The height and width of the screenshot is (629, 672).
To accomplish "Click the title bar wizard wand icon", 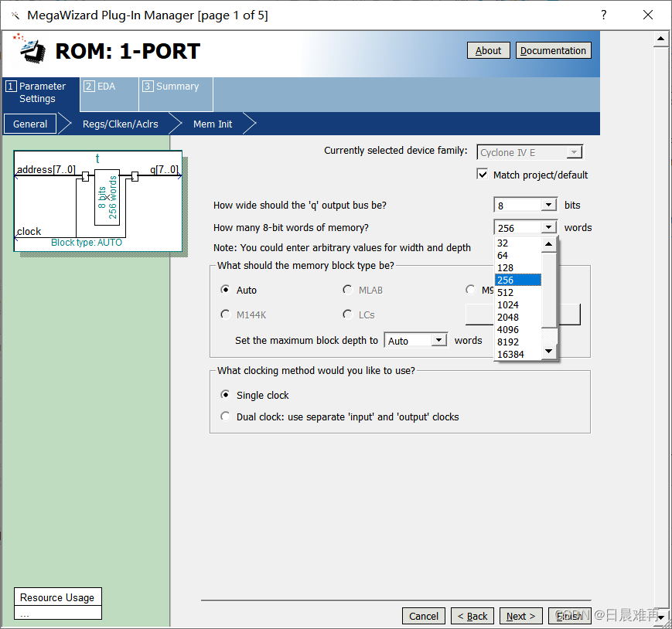I will tap(15, 15).
